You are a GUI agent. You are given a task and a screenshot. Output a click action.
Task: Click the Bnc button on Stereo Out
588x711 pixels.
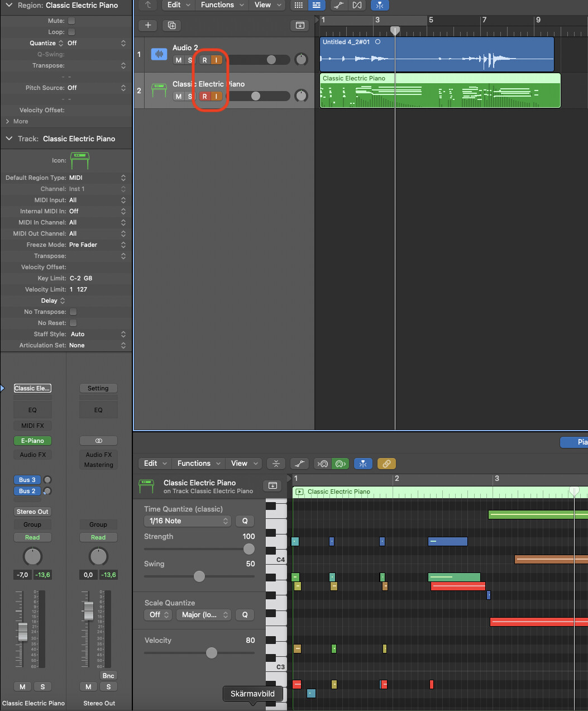[x=108, y=676]
